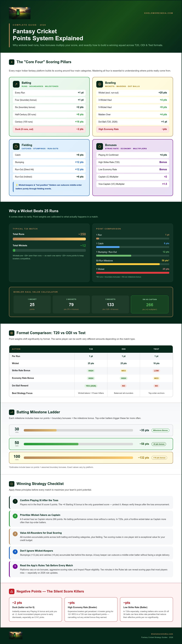Click the Duck −2 pts negative card
The width and height of the screenshot is (182, 644).
click(x=35, y=609)
